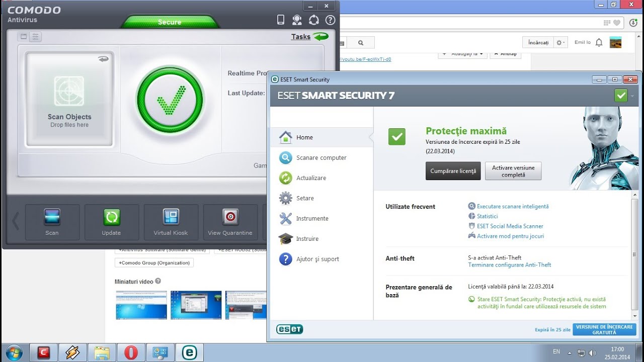Click Activare versiune completă button
The height and width of the screenshot is (362, 644).
click(513, 171)
